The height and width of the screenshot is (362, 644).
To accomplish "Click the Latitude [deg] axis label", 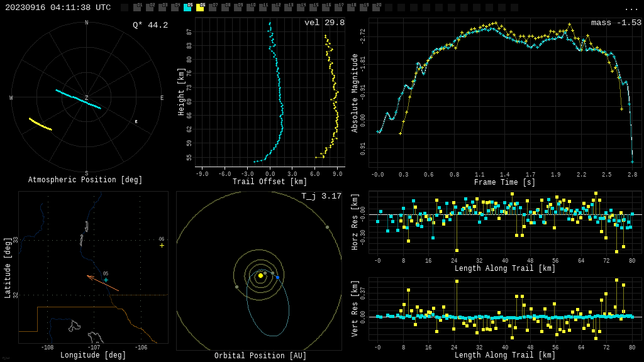I will pyautogui.click(x=7, y=268).
